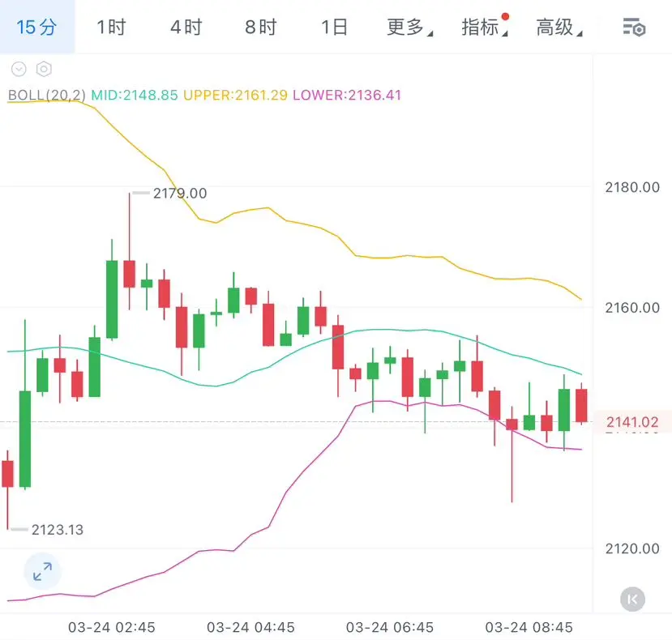The height and width of the screenshot is (640, 672).
Task: Jump to latest candle using K button
Action: pos(632,599)
